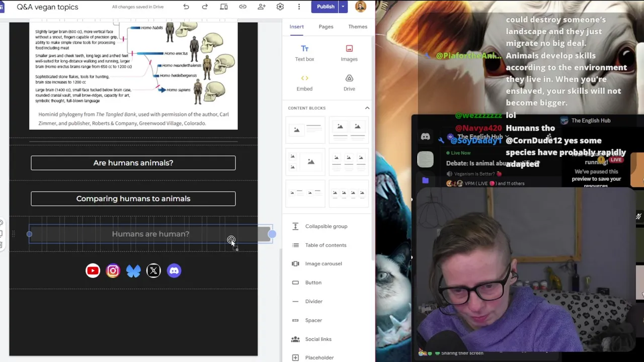The width and height of the screenshot is (644, 362).
Task: Click the hominid phylogeny caption text
Action: tap(133, 119)
